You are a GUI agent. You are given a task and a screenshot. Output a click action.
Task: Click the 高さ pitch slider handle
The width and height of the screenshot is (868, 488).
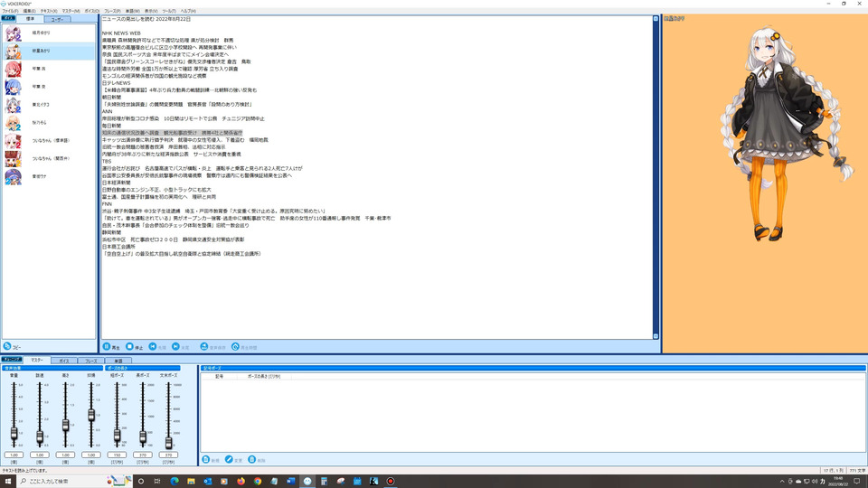tap(65, 425)
